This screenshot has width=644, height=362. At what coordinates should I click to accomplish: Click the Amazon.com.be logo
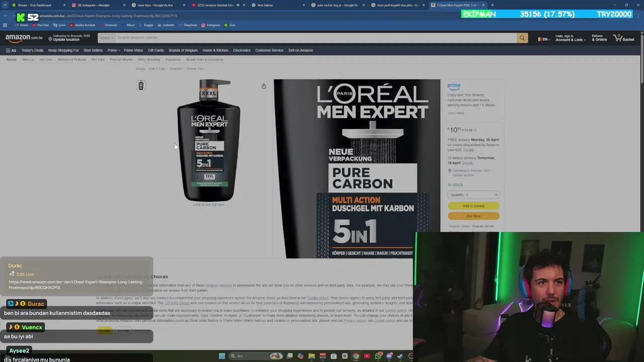24,38
